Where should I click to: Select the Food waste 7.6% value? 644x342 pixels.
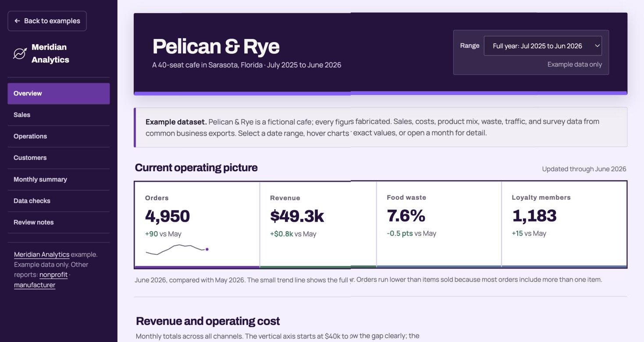(x=406, y=216)
